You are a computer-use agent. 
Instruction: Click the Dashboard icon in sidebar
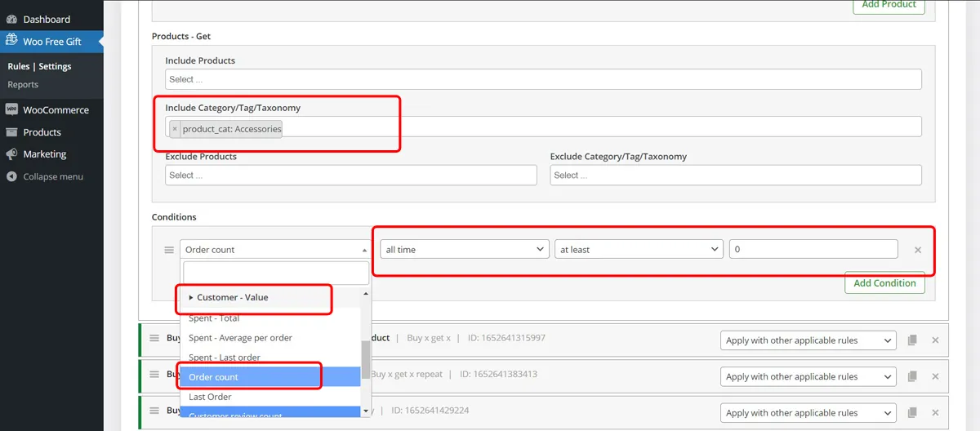[x=11, y=19]
